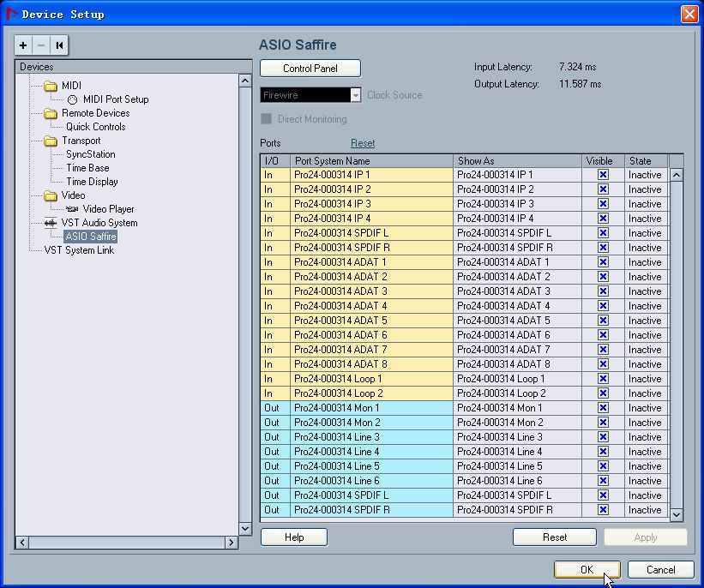704x588 pixels.
Task: Toggle Visible checkbox for input IP 1
Action: pyautogui.click(x=603, y=175)
